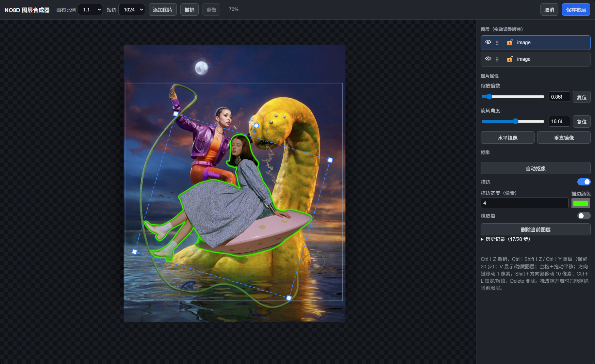Screen dimensions: 595x364
Task: Open the canvas ratio 1:1 dropdown
Action: click(91, 9)
